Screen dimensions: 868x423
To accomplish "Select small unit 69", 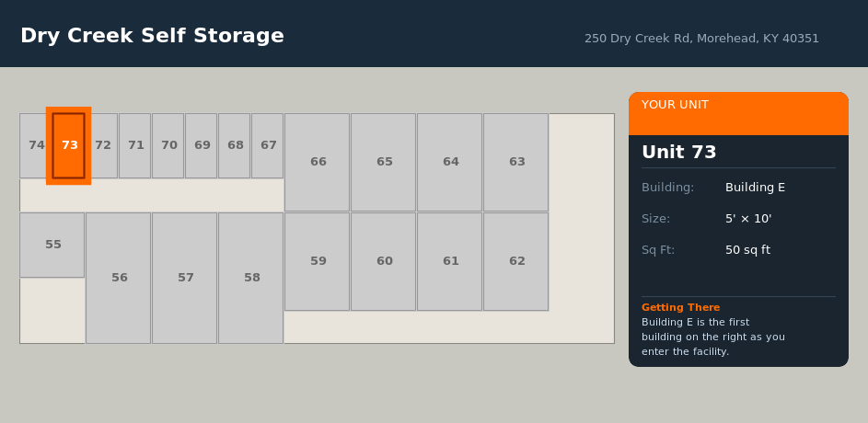I will pos(202,145).
